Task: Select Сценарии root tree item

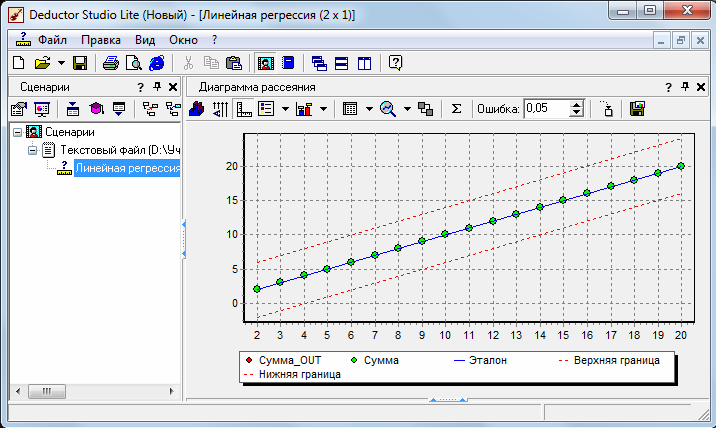Action: (69, 132)
